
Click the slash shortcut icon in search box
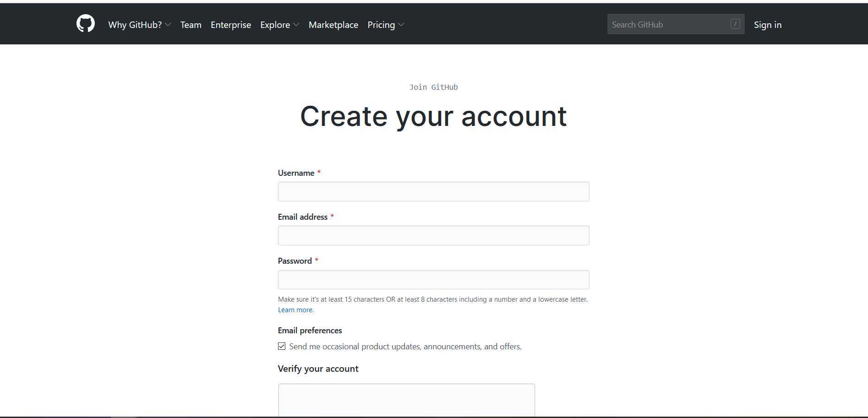point(735,24)
